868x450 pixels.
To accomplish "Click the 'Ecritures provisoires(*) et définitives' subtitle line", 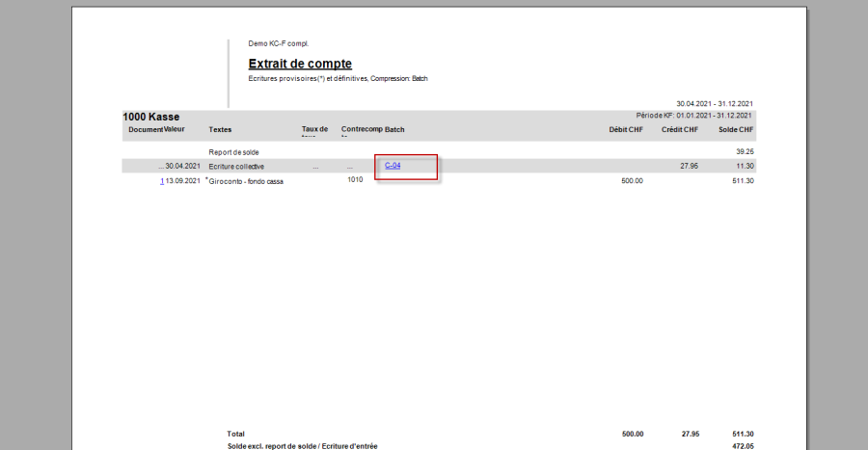I will pos(338,78).
